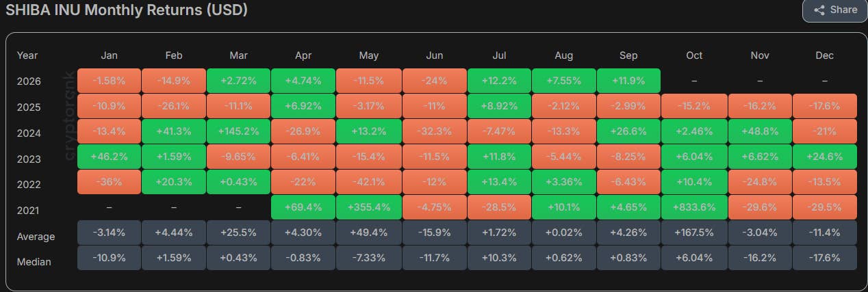Select the 2021 row label
This screenshot has height=292, width=868.
pos(29,211)
